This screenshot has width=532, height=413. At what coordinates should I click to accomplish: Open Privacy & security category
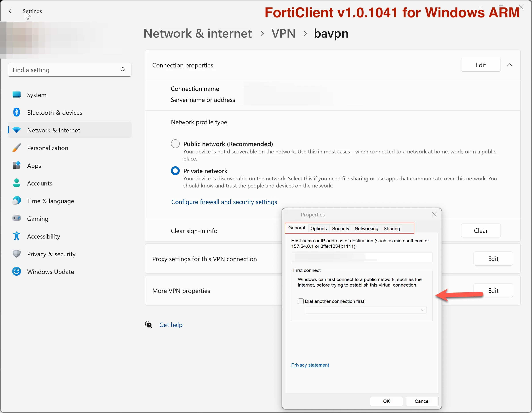coord(70,254)
